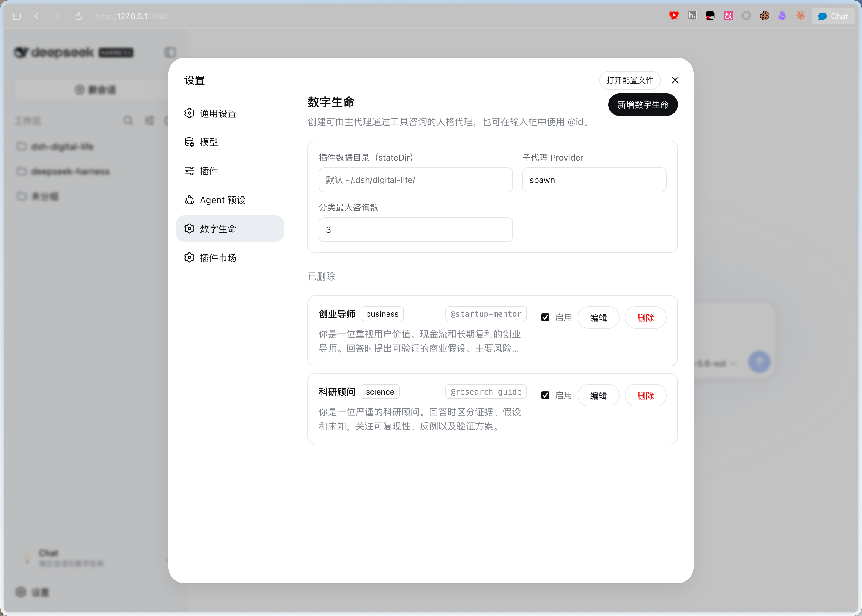Open the 插件 settings section
Viewport: 862px width, 616px height.
click(x=230, y=171)
